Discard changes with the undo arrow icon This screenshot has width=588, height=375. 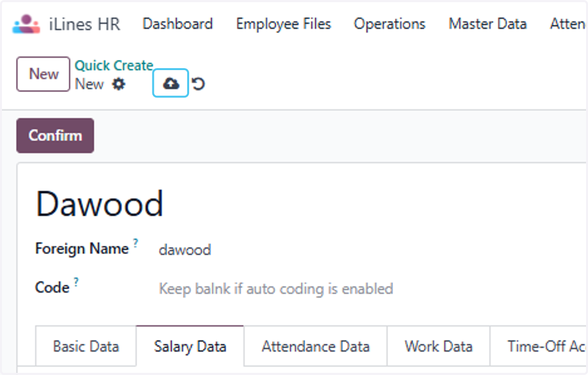198,84
